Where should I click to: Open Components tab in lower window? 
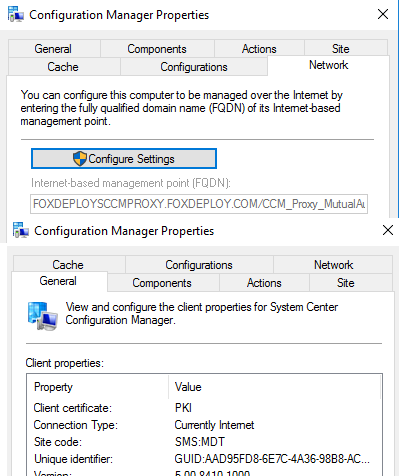pyautogui.click(x=162, y=283)
